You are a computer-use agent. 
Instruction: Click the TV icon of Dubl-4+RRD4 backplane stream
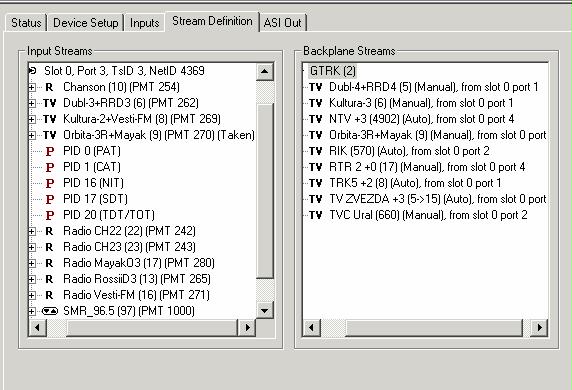pos(316,87)
